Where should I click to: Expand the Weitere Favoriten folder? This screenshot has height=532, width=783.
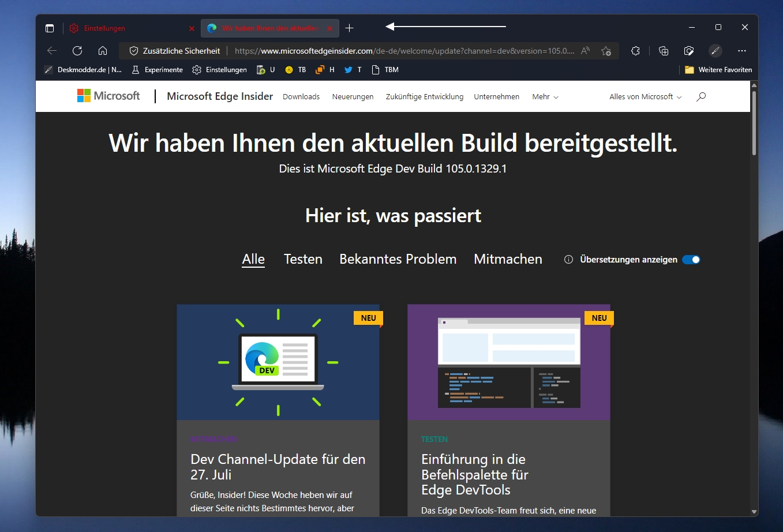click(718, 70)
